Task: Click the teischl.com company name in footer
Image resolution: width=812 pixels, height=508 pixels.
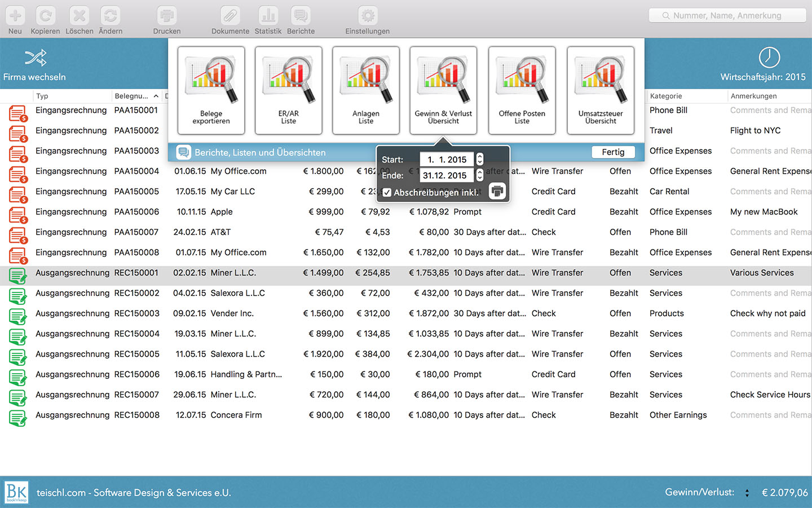Action: coord(134,493)
